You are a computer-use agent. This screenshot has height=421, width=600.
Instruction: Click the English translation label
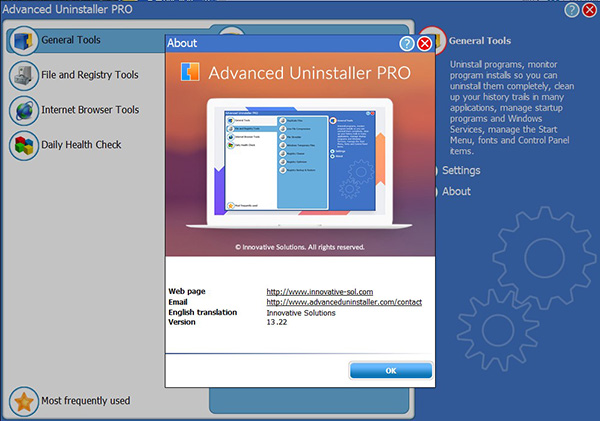point(203,312)
